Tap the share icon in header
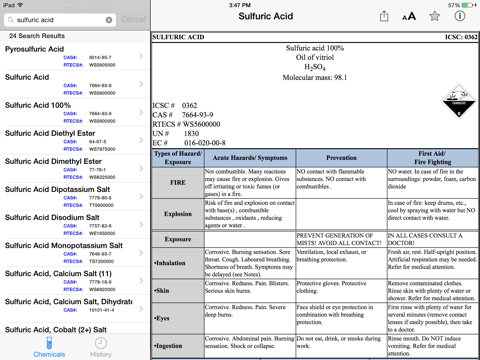Viewport: 480px width, 360px height. pos(384,16)
